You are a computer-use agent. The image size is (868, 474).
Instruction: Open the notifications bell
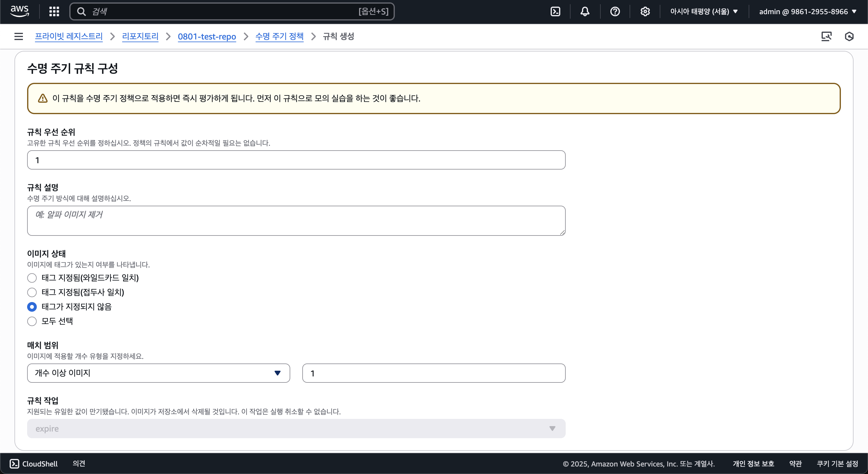(585, 11)
